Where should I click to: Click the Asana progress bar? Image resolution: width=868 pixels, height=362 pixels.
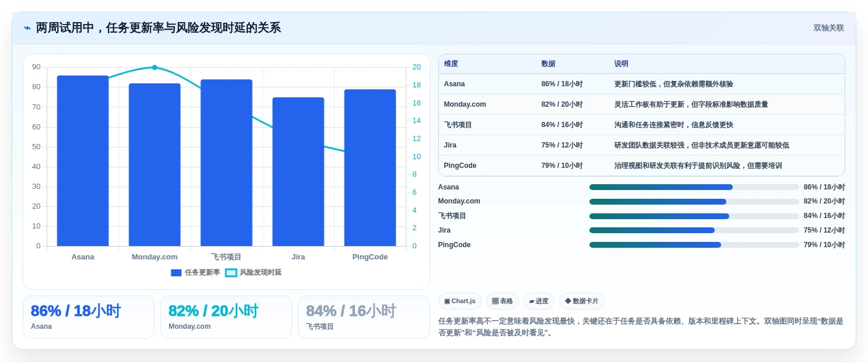[694, 187]
